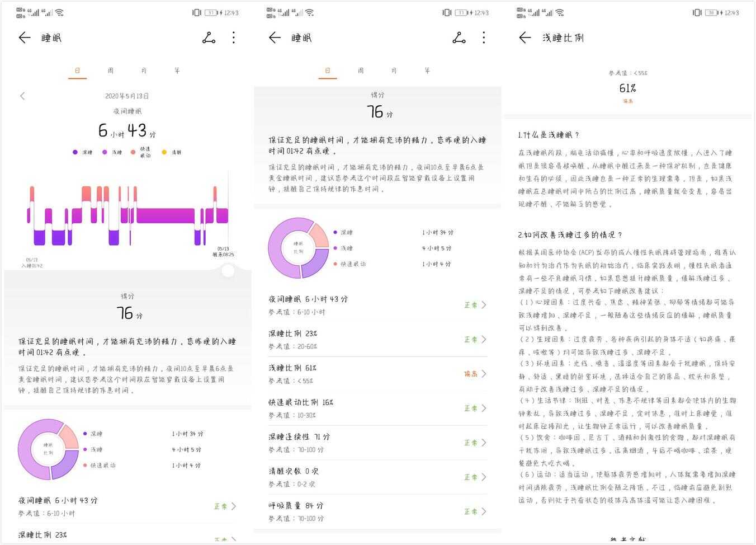Switch to 月 tab on sleep-chart screen
Viewport: 756px width, 545px height.
(144, 71)
